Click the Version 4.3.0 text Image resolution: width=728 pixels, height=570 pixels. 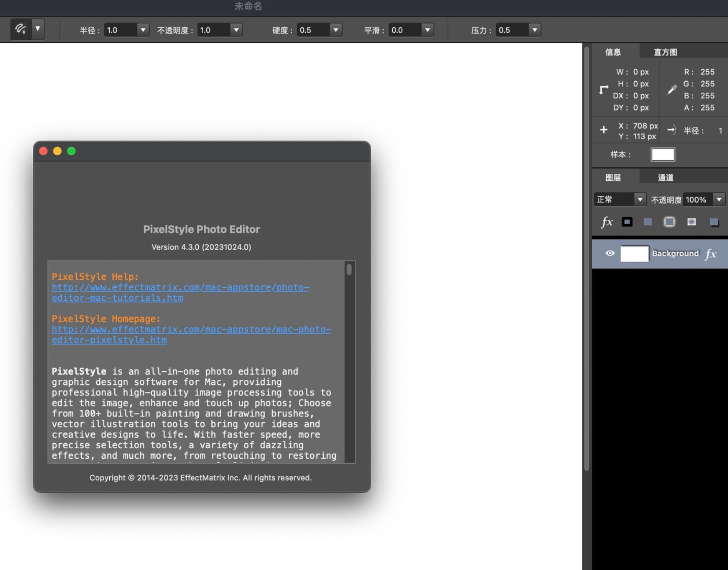pyautogui.click(x=201, y=247)
